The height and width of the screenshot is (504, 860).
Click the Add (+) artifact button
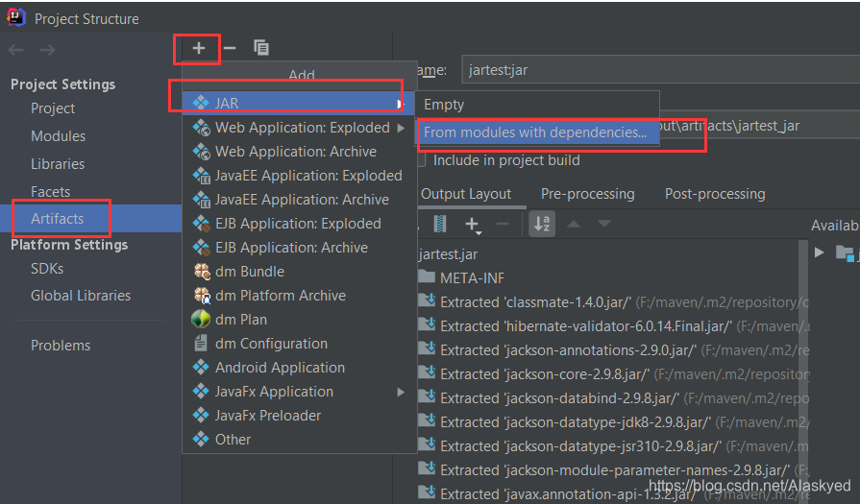199,48
